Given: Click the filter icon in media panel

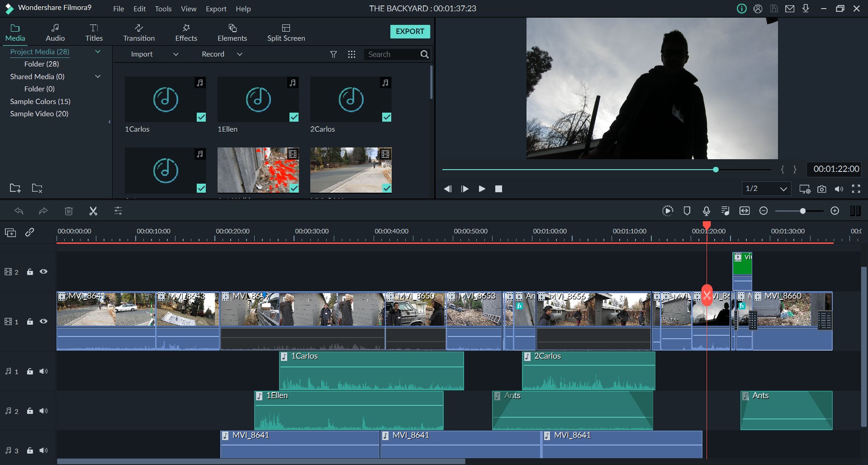Looking at the screenshot, I should [333, 54].
